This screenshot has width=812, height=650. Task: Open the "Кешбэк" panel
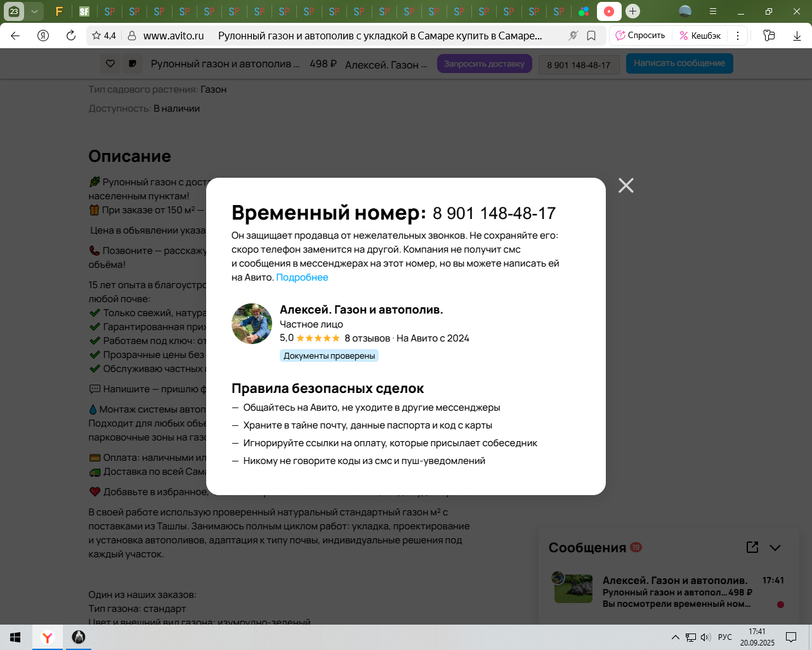coord(700,36)
